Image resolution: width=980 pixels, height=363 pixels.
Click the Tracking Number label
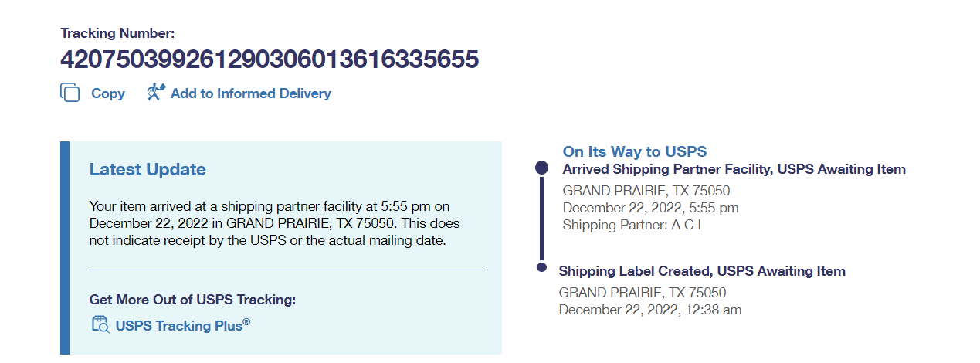point(118,33)
